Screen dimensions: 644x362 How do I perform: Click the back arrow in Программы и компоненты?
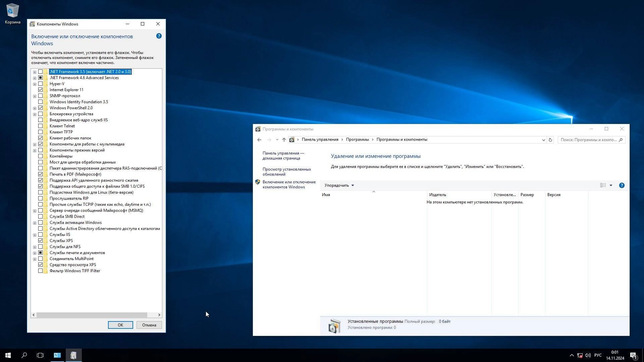(x=259, y=140)
